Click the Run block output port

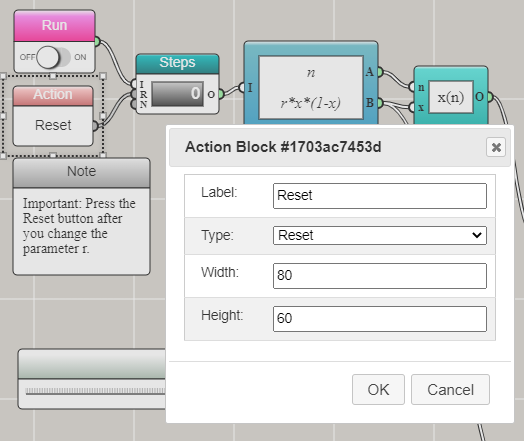pos(97,42)
